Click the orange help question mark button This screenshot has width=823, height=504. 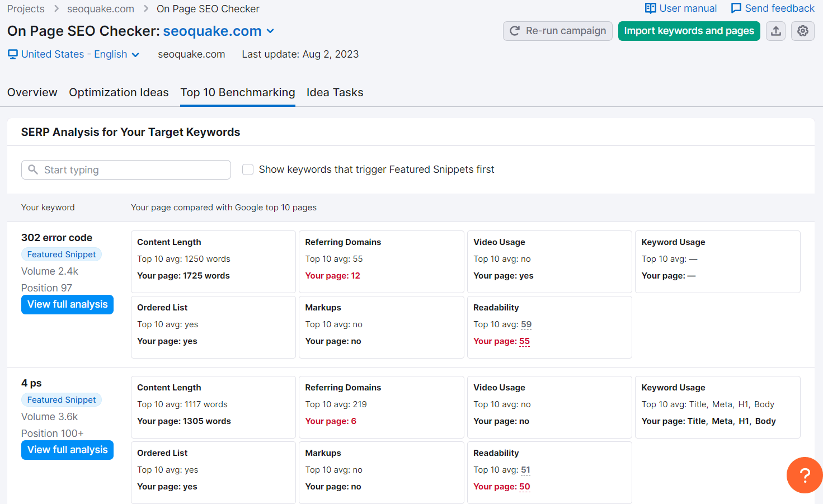(x=805, y=475)
